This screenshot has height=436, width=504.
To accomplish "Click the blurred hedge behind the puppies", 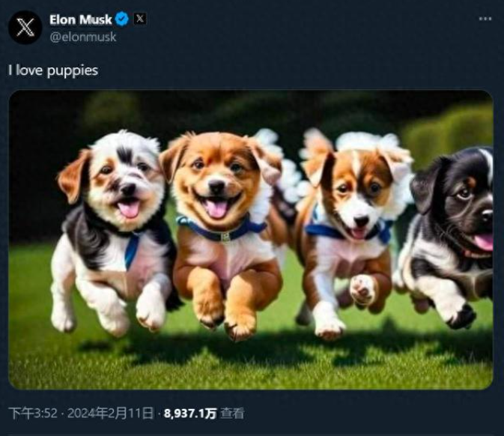I will (x=449, y=133).
